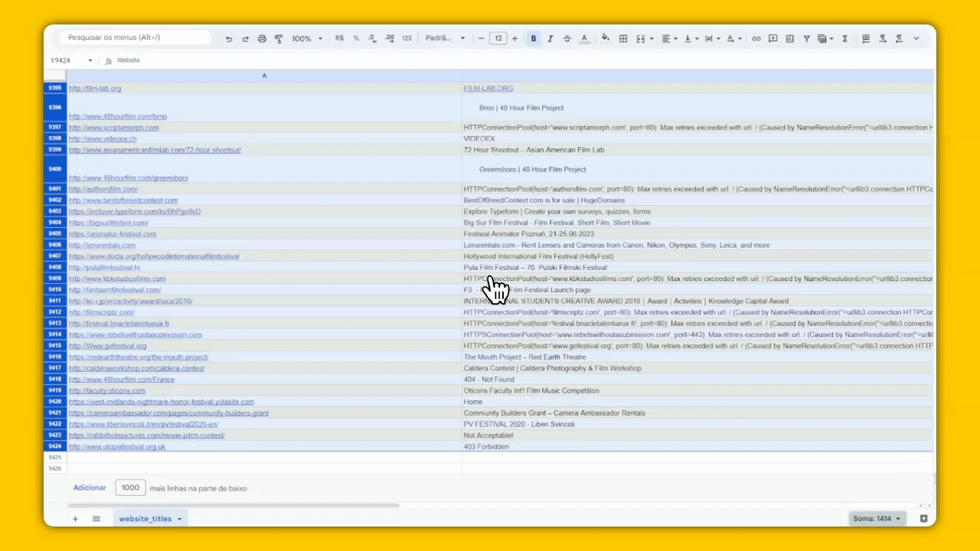Viewport: 980px width, 551px height.
Task: Undo the last action
Action: coord(229,38)
